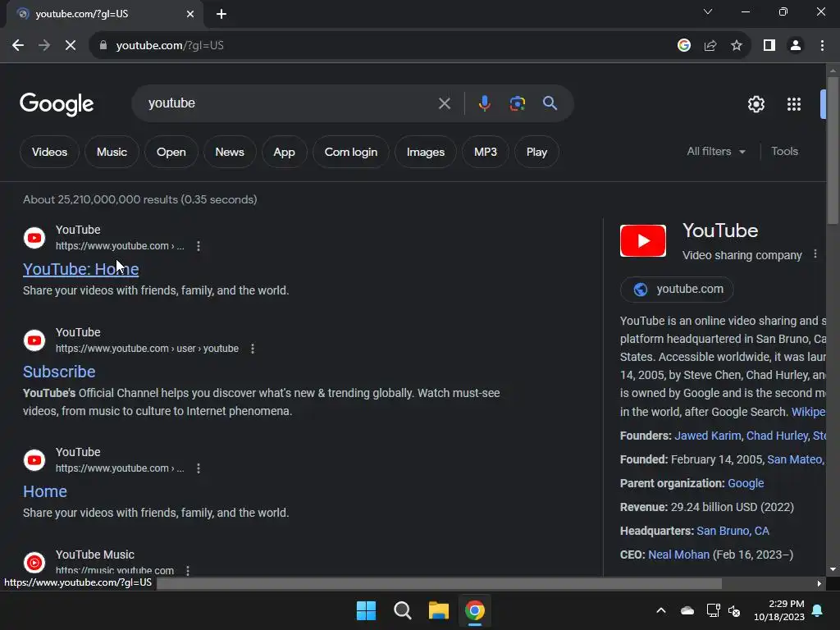Expand the All filters dropdown

(715, 152)
